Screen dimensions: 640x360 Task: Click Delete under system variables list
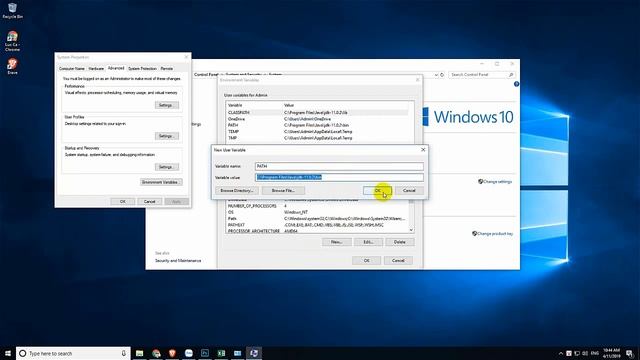pos(400,242)
